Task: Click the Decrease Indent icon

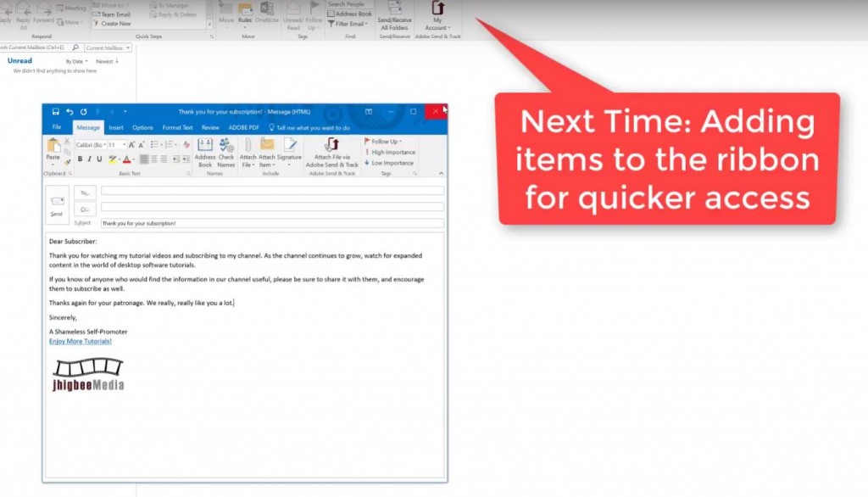Action: coord(175,159)
